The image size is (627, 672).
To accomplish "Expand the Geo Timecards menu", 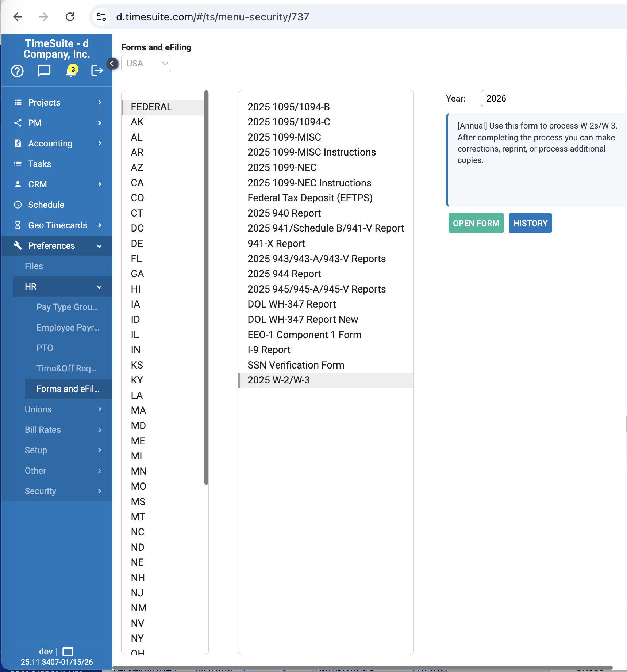I will (57, 225).
